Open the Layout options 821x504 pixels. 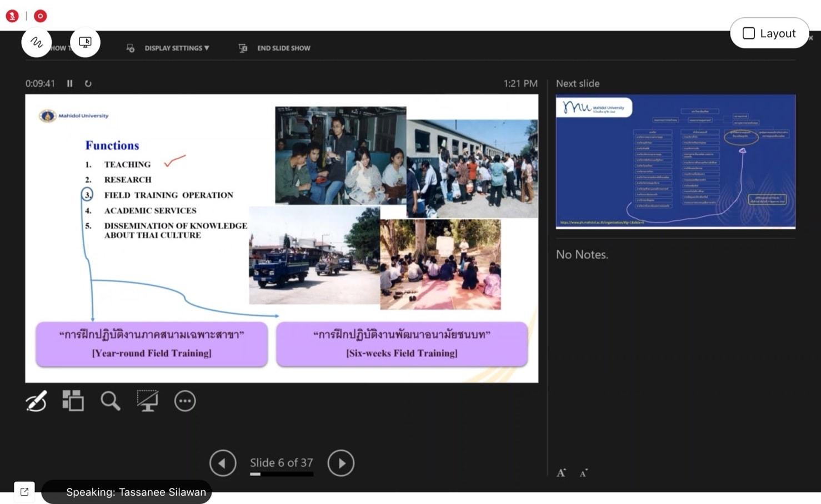click(x=769, y=33)
